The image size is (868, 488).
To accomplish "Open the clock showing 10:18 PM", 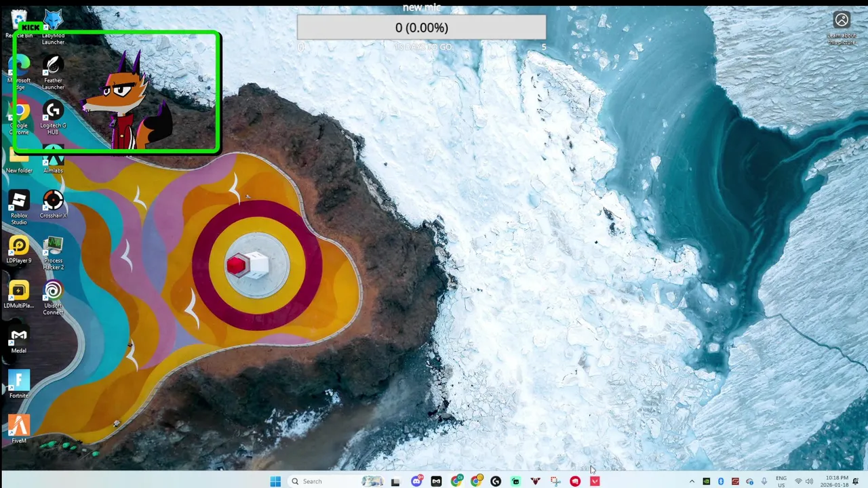I will pyautogui.click(x=833, y=482).
